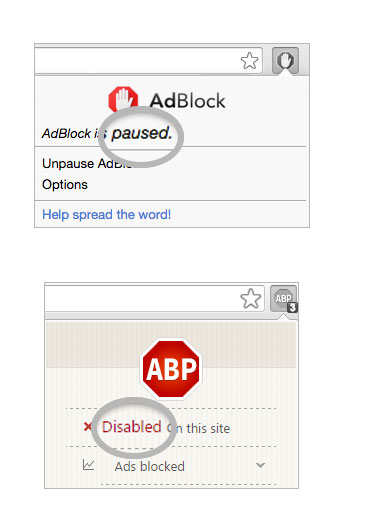
Task: Click the AdBlock hand icon in the toolbar
Action: 285,60
